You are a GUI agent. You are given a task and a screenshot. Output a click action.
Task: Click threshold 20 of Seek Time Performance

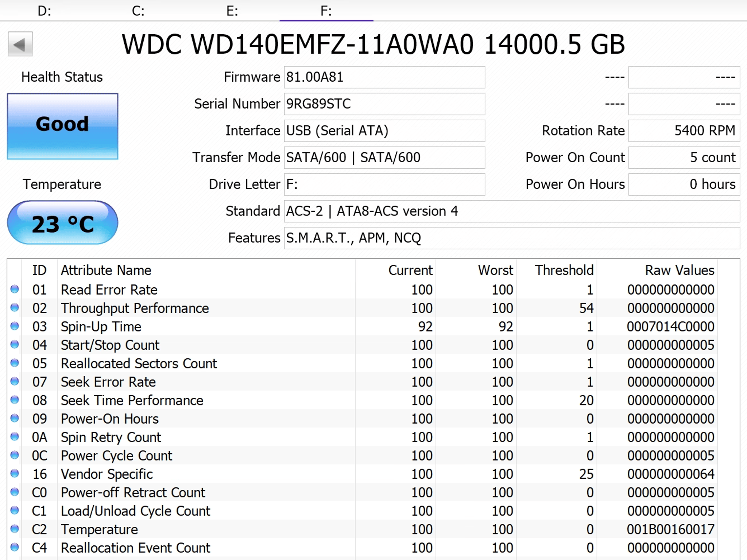587,401
